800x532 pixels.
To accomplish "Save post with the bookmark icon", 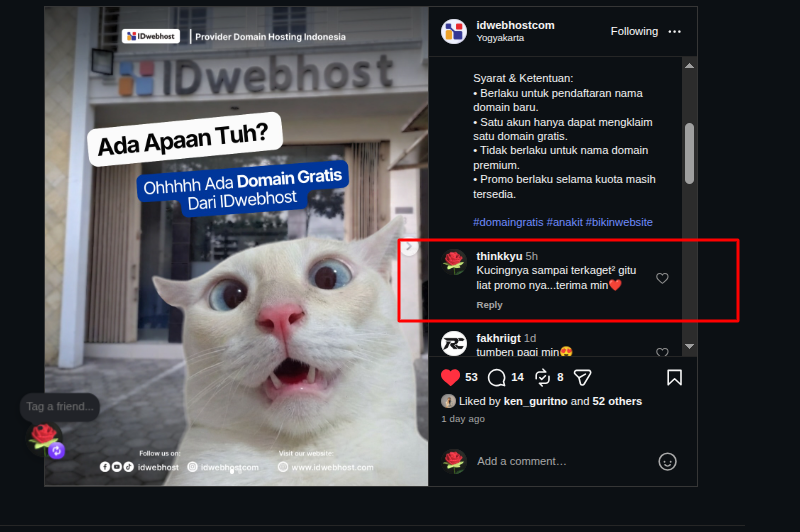I will point(674,377).
